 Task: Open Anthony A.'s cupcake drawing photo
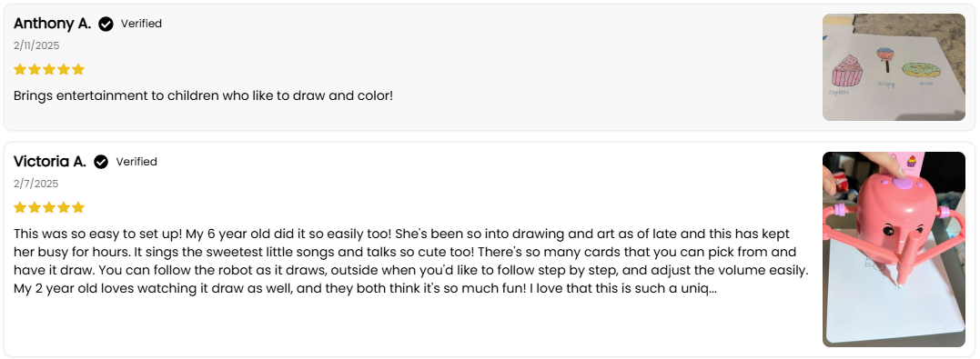coord(894,67)
